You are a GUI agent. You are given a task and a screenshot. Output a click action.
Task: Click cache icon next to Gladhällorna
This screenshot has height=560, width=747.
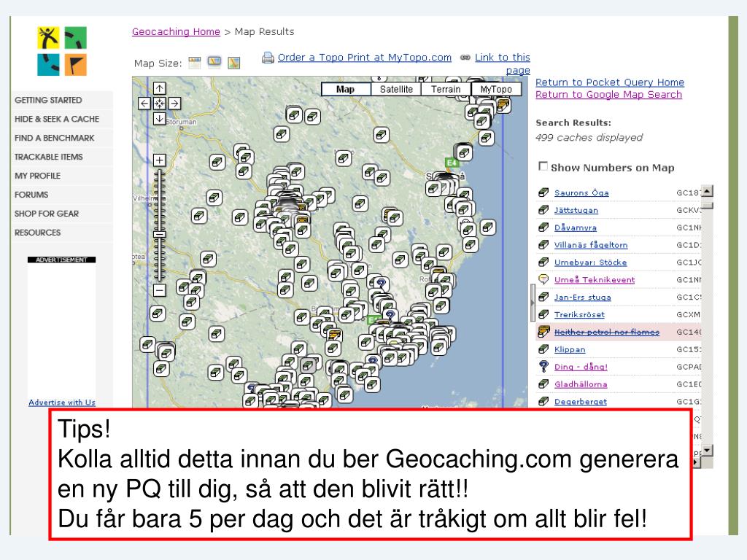(543, 384)
